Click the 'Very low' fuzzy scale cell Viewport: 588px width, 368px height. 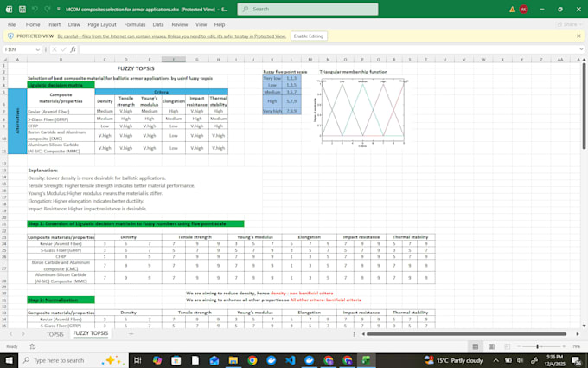pyautogui.click(x=272, y=78)
